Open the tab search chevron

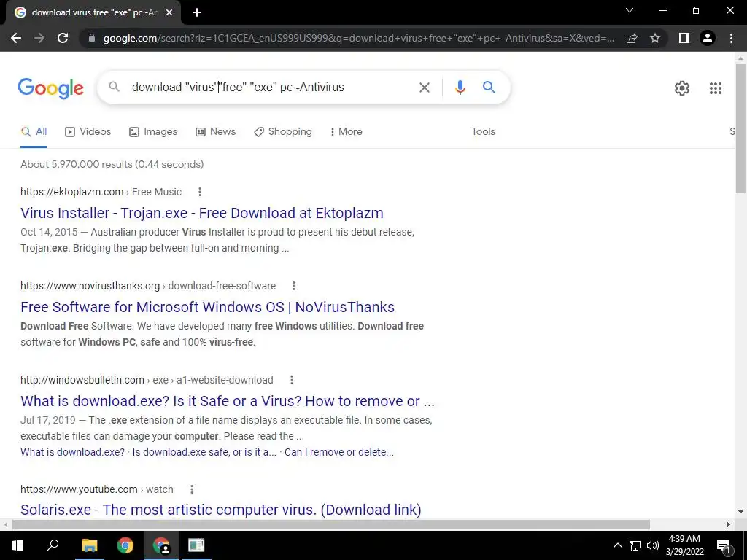click(x=630, y=10)
